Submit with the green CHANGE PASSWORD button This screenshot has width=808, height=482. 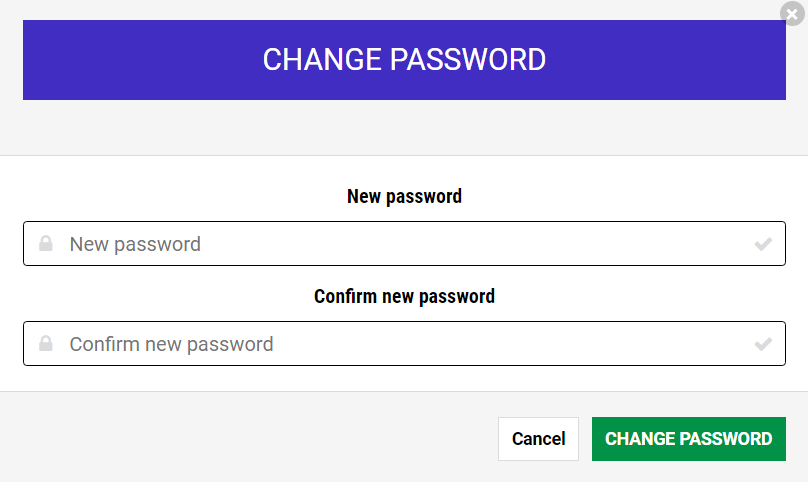688,439
